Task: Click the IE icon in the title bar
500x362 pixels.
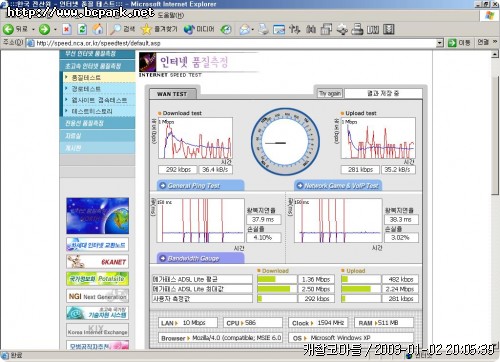Action: click(x=3, y=4)
